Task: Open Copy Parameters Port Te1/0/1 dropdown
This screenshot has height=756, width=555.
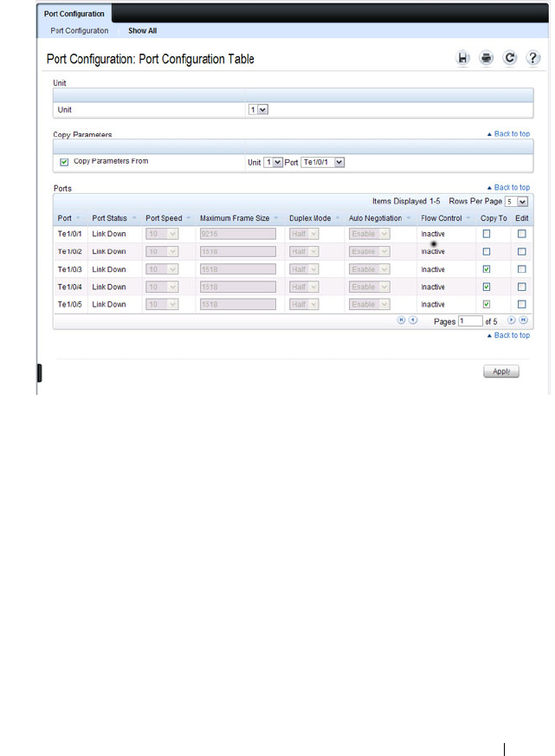Action: click(x=323, y=163)
